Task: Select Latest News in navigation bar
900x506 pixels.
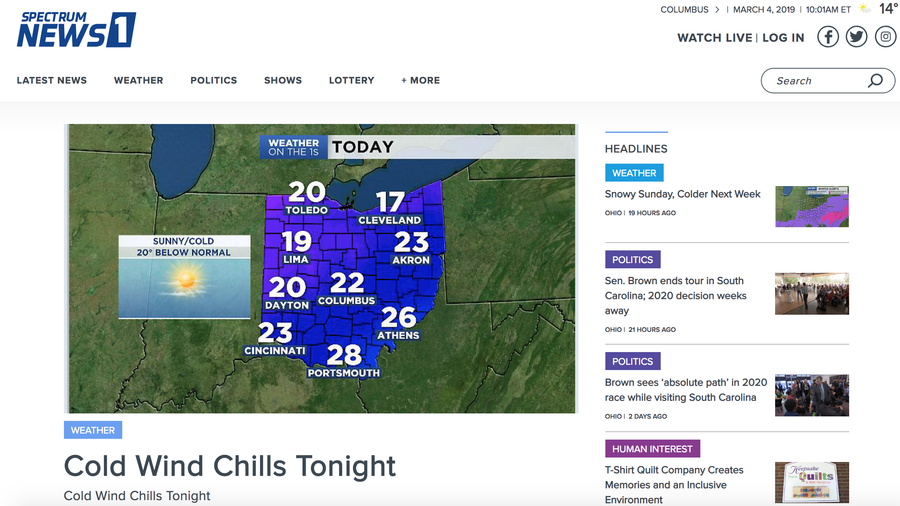Action: pos(52,80)
